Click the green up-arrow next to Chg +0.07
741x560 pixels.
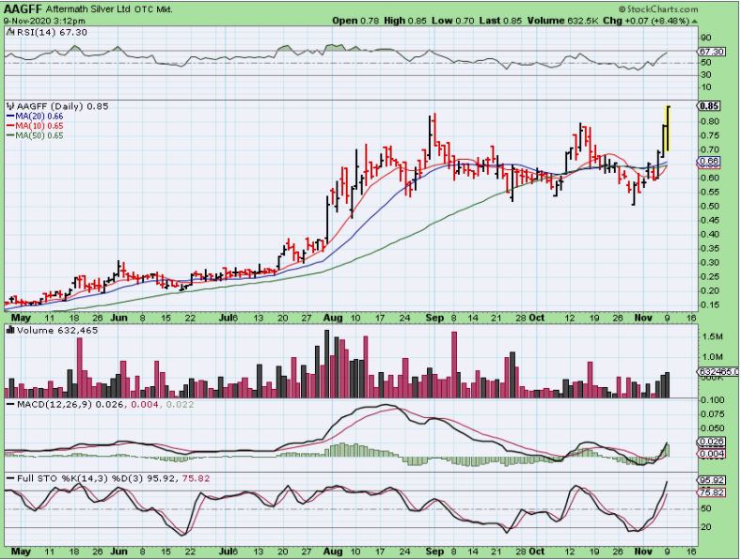tap(694, 22)
